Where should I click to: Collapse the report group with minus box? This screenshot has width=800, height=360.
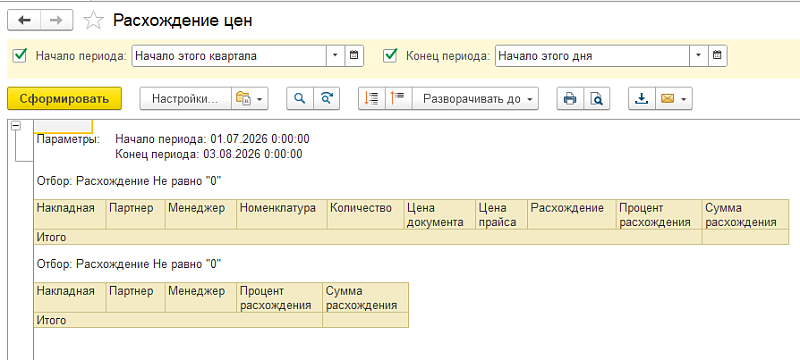[16, 126]
